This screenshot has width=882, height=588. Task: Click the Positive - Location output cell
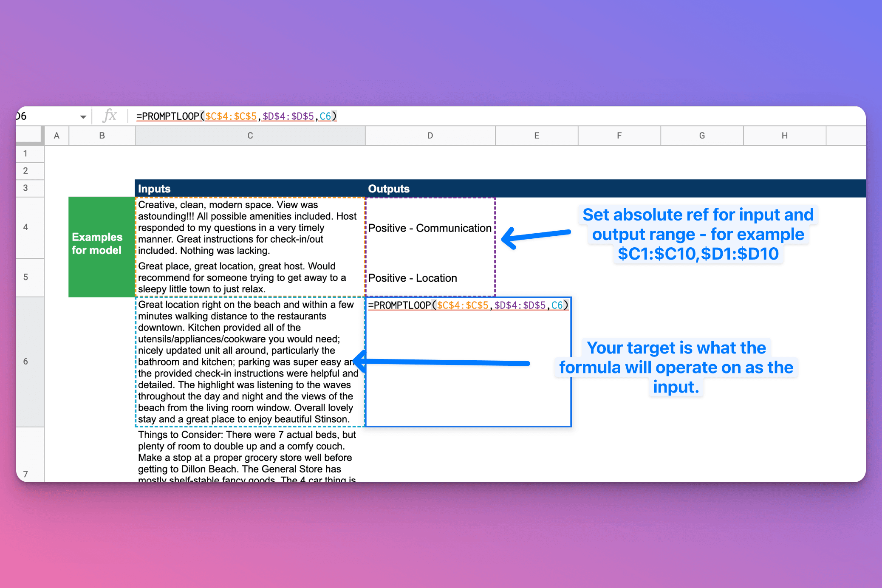[430, 278]
